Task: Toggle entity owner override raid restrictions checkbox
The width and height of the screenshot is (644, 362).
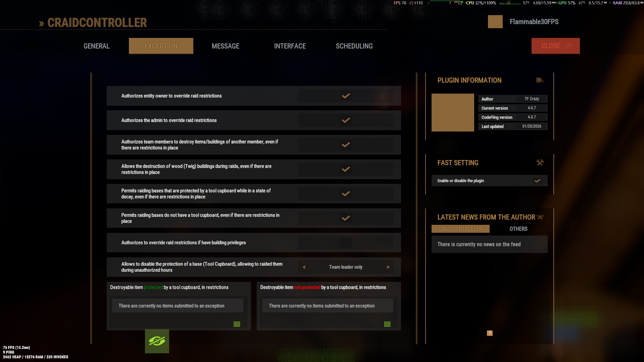Action: pos(346,96)
